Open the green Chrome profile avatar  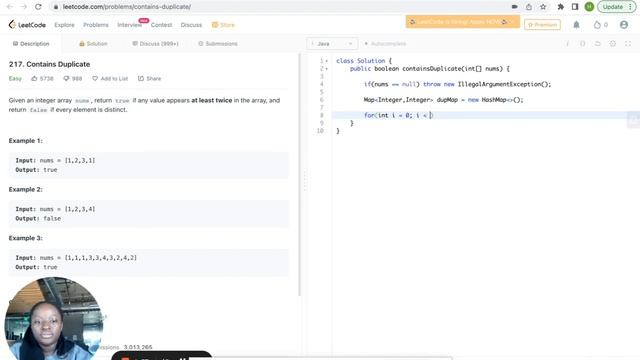click(589, 7)
